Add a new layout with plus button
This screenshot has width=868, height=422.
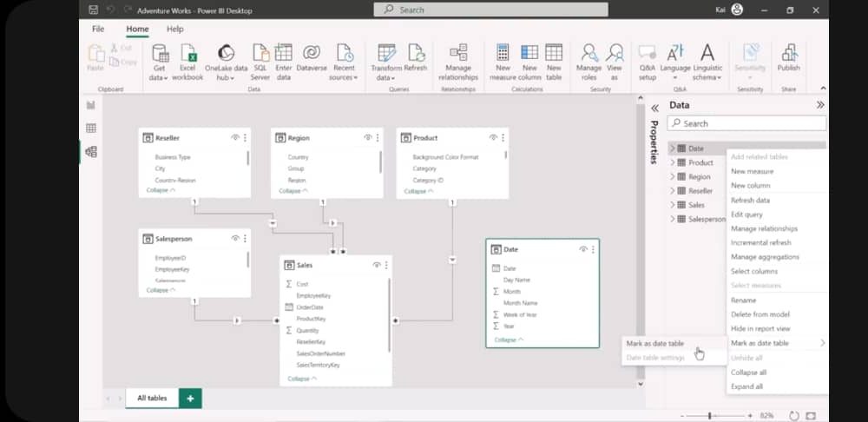(x=190, y=399)
